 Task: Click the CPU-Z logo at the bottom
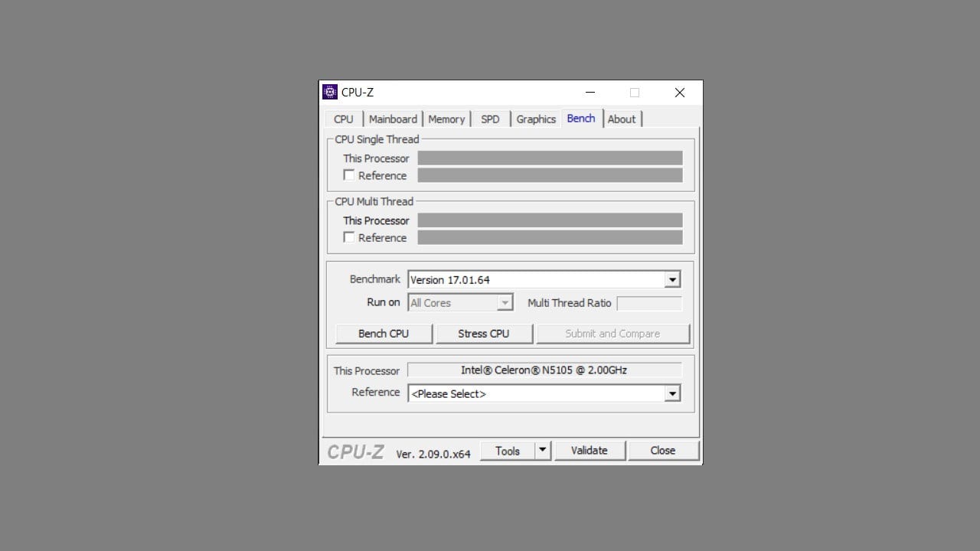[x=355, y=452]
